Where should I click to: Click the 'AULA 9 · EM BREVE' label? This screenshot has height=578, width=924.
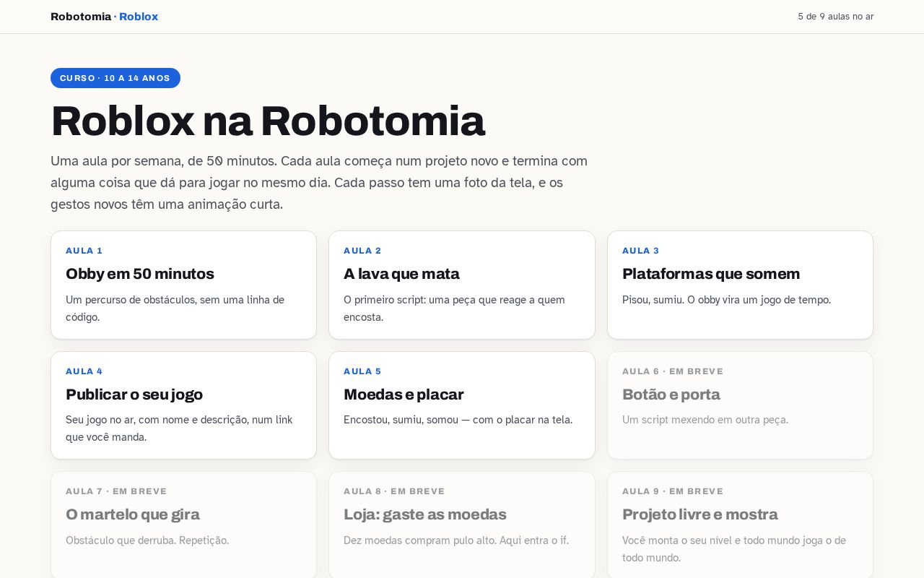click(x=673, y=491)
